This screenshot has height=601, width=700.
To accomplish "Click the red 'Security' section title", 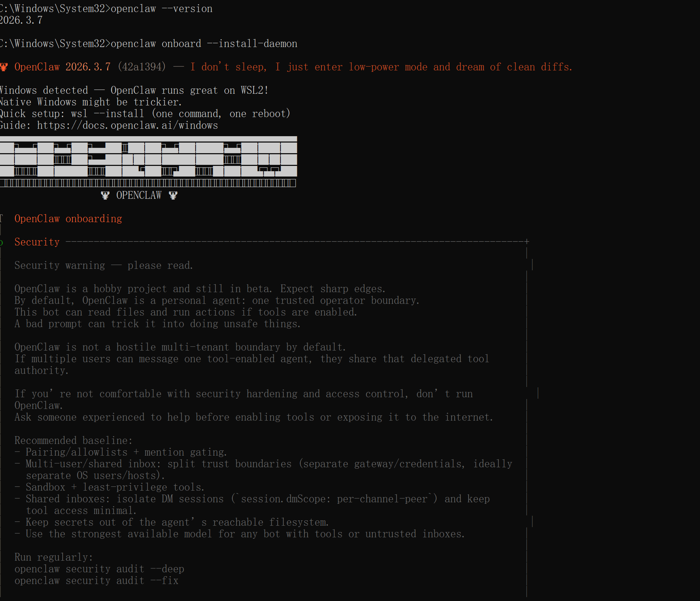I will point(37,242).
